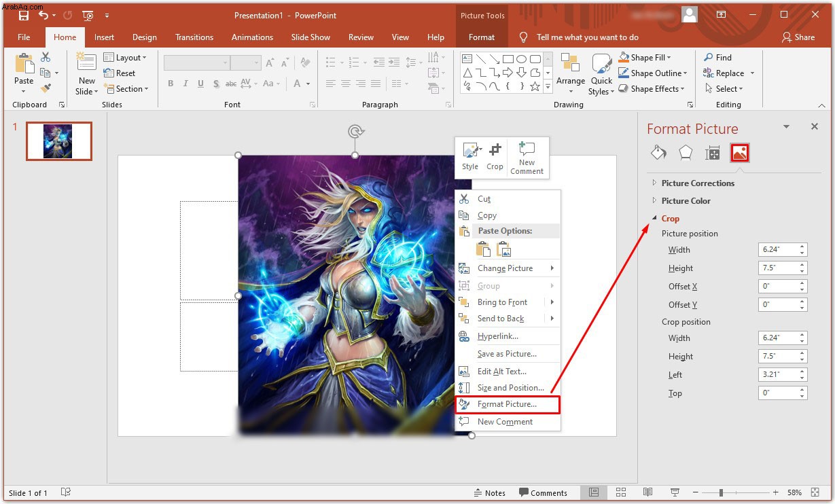Open the Section dropdown
The height and width of the screenshot is (504, 835).
tap(126, 89)
